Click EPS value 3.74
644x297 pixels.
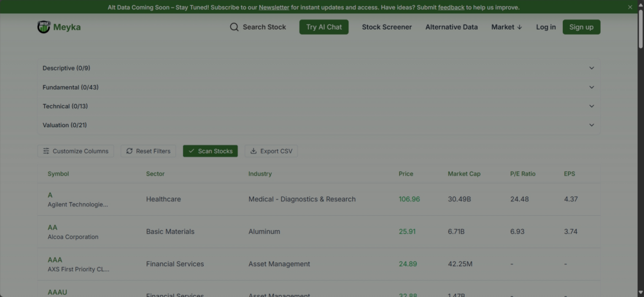[571, 232]
